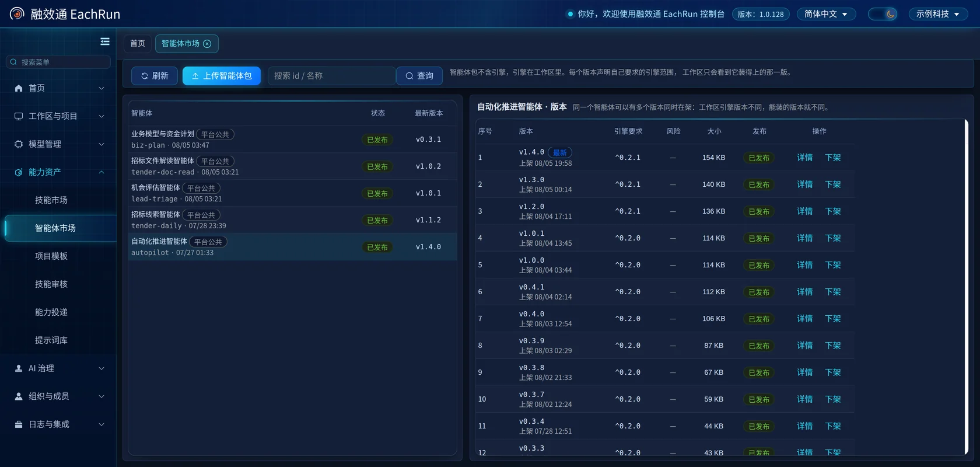Viewport: 980px width, 467px height.
Task: Toggle the dark mode switch
Action: [x=883, y=14]
